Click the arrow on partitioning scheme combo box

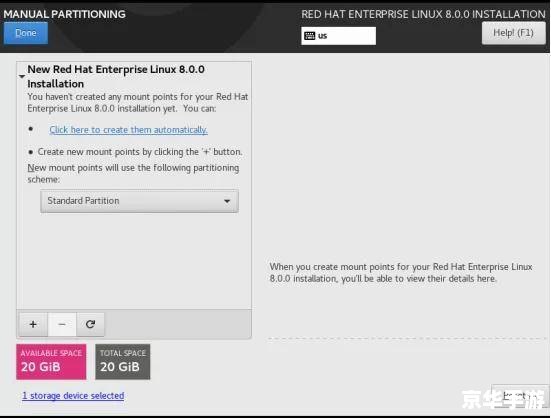[x=227, y=201]
